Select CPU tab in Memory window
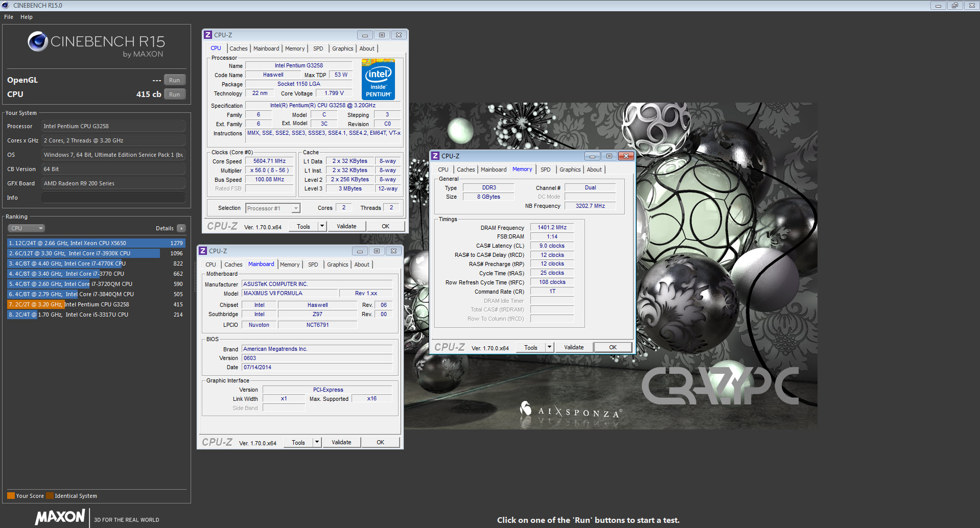The height and width of the screenshot is (528, 980). point(443,170)
